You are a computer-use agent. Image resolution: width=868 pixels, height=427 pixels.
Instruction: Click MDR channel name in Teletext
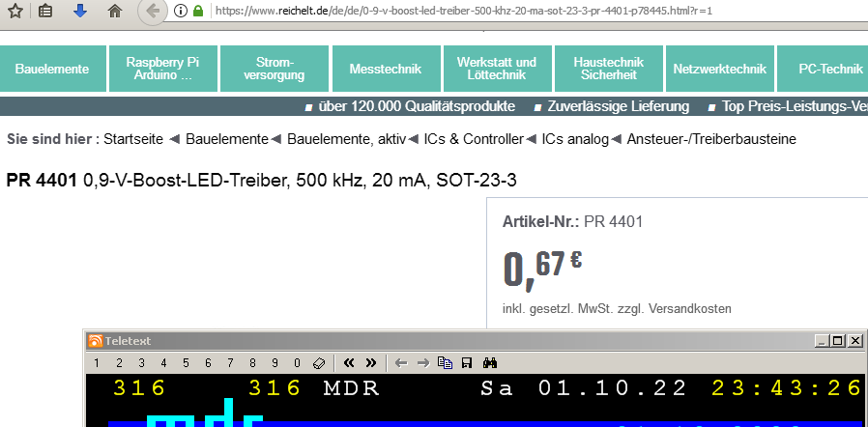[352, 388]
